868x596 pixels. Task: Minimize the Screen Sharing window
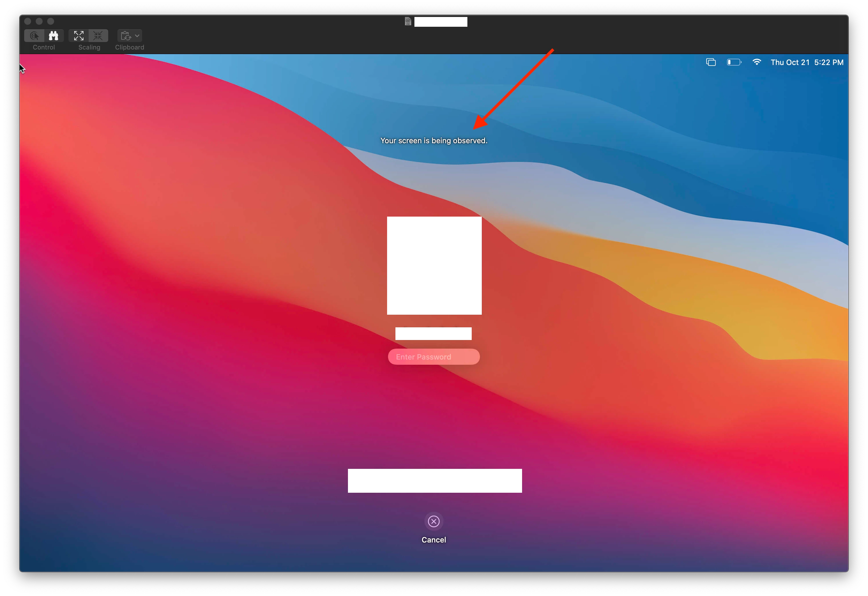[39, 21]
